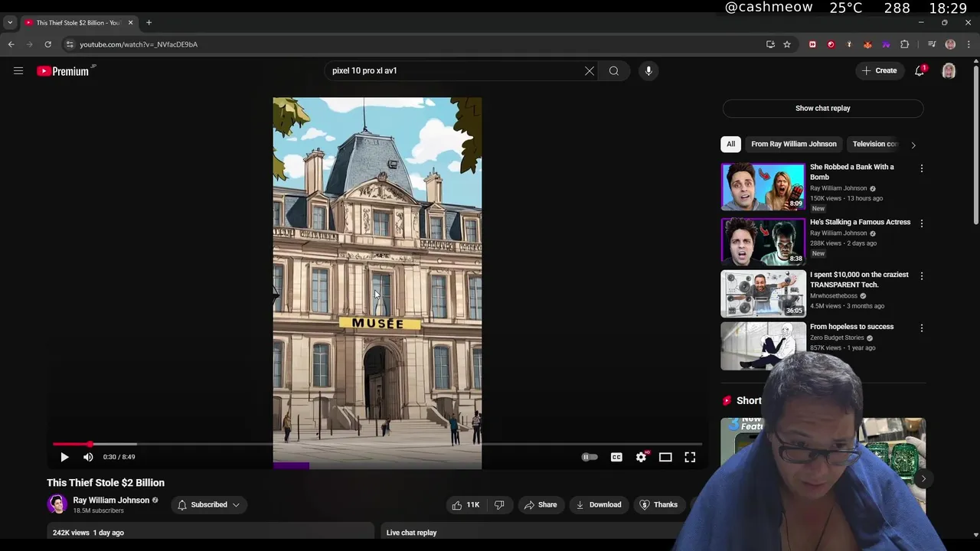Select the All filter chip

pos(730,144)
